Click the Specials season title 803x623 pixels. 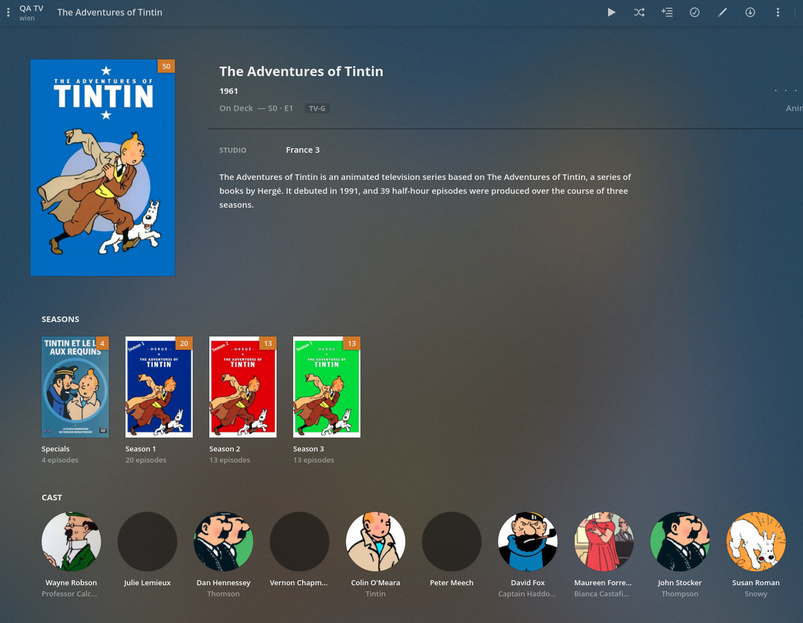tap(55, 449)
